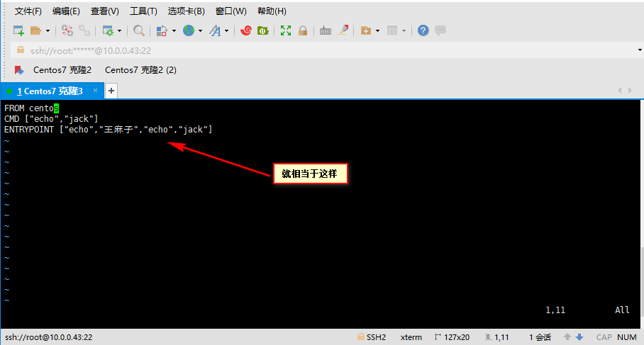Launch Xagent green icon
Image resolution: width=644 pixels, height=345 pixels.
[263, 30]
